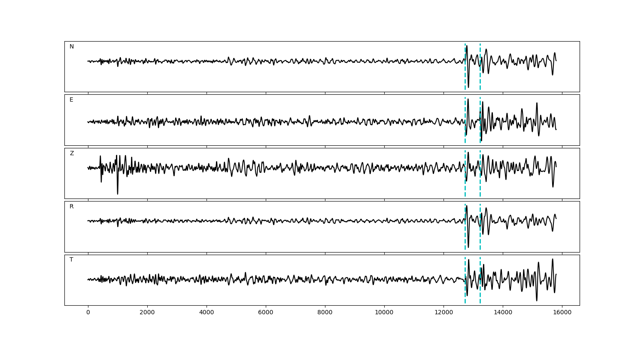Click the R component label
The height and width of the screenshot is (343, 644).
pos(72,207)
